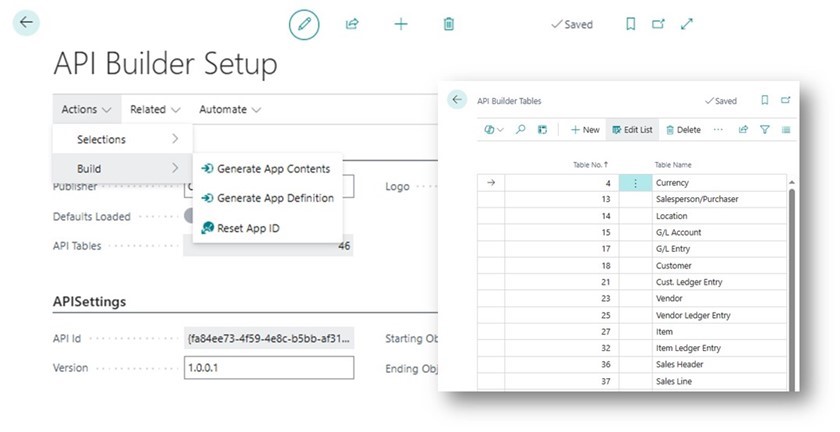Viewport: 840px width, 432px height.
Task: Select the Sales Header row
Action: (x=632, y=364)
